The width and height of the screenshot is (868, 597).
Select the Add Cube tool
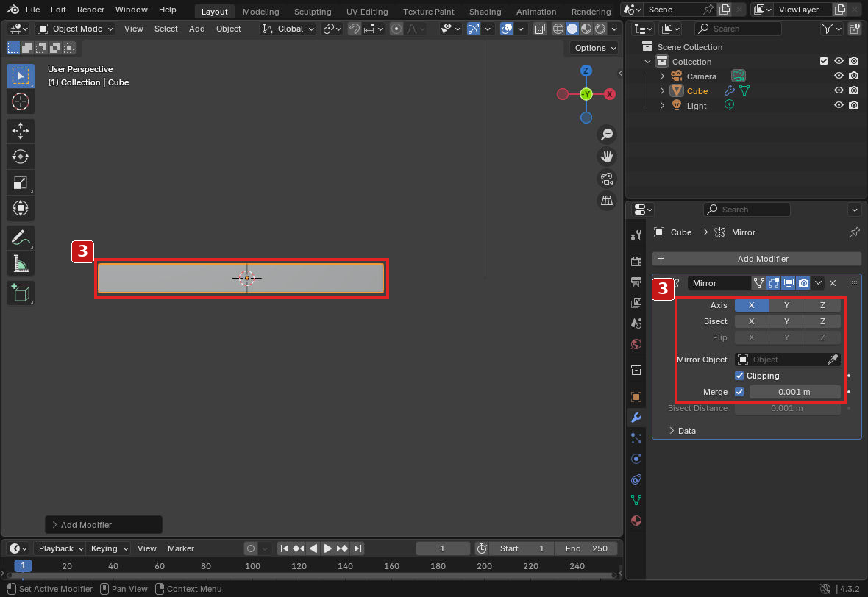click(21, 293)
